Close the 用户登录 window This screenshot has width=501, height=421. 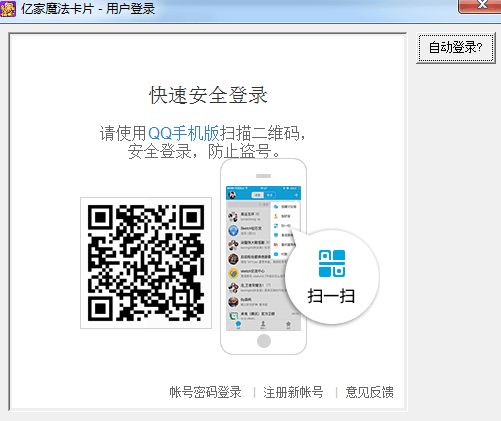pyautogui.click(x=480, y=6)
